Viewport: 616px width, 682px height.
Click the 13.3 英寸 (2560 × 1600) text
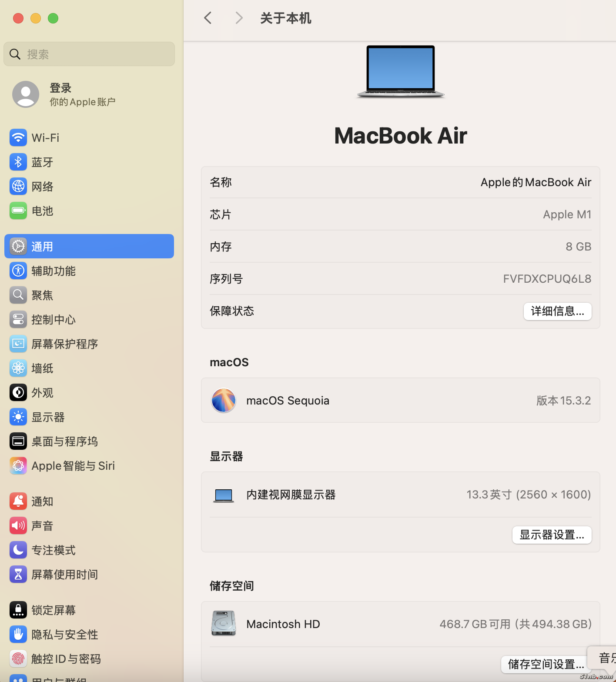click(x=529, y=495)
